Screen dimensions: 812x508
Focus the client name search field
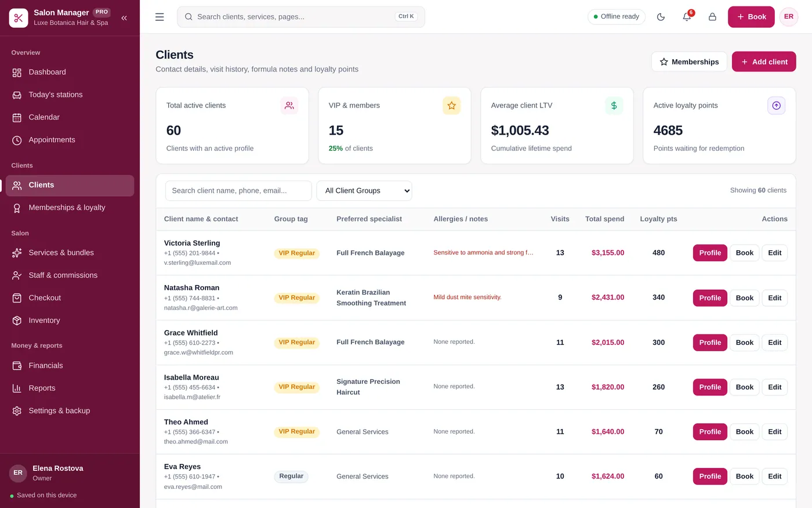click(x=238, y=190)
